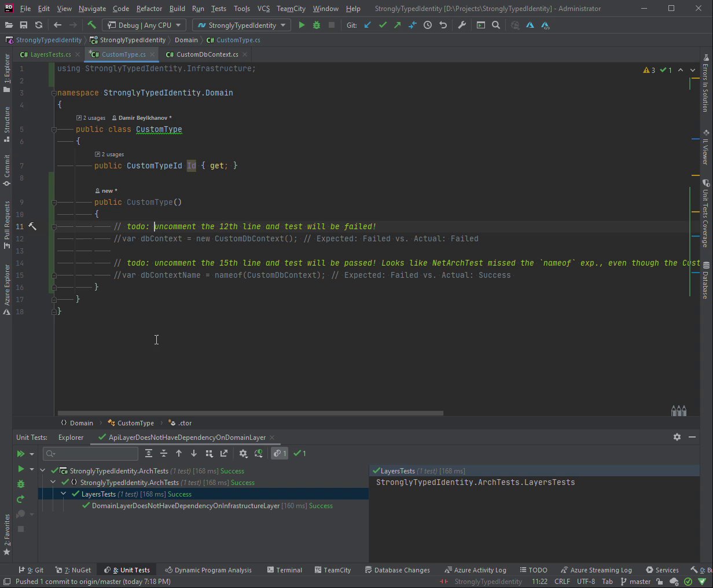The width and height of the screenshot is (713, 588).
Task: Collapse the LayersTests tree node
Action: (x=64, y=494)
